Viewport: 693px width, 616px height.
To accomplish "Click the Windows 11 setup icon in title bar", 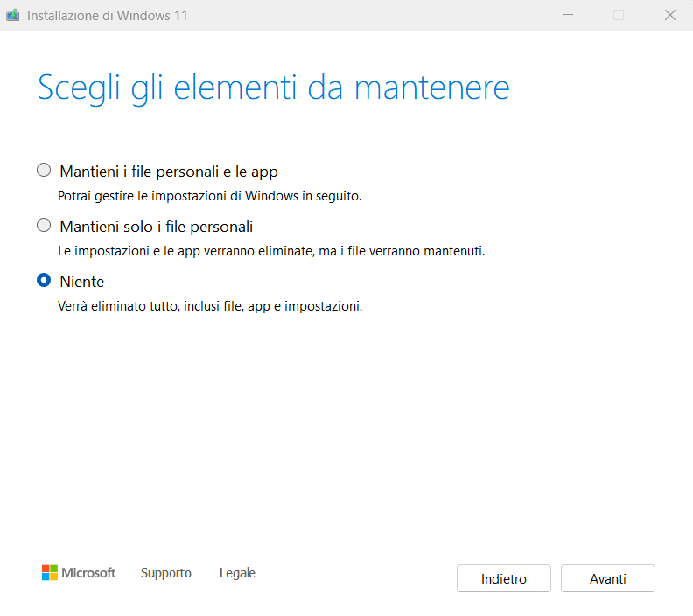I will [x=13, y=16].
